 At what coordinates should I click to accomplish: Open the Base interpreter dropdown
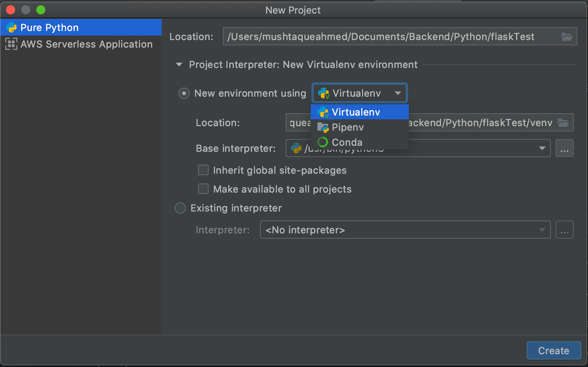542,148
